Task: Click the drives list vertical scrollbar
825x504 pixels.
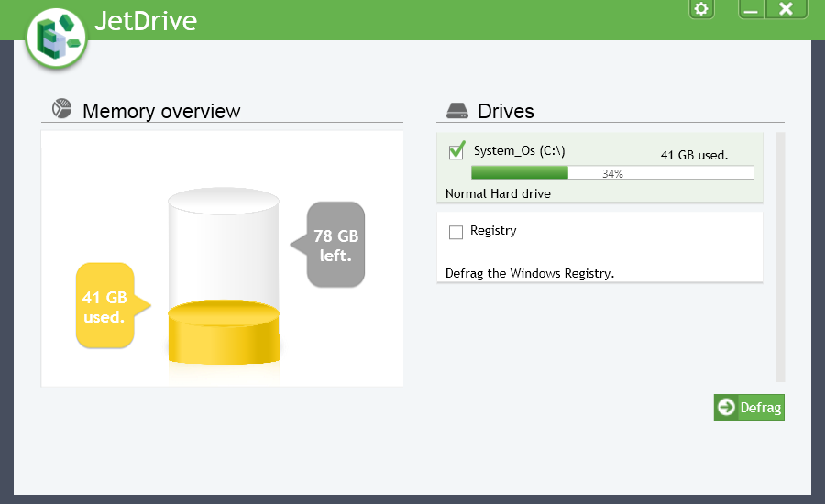Action: click(780, 257)
